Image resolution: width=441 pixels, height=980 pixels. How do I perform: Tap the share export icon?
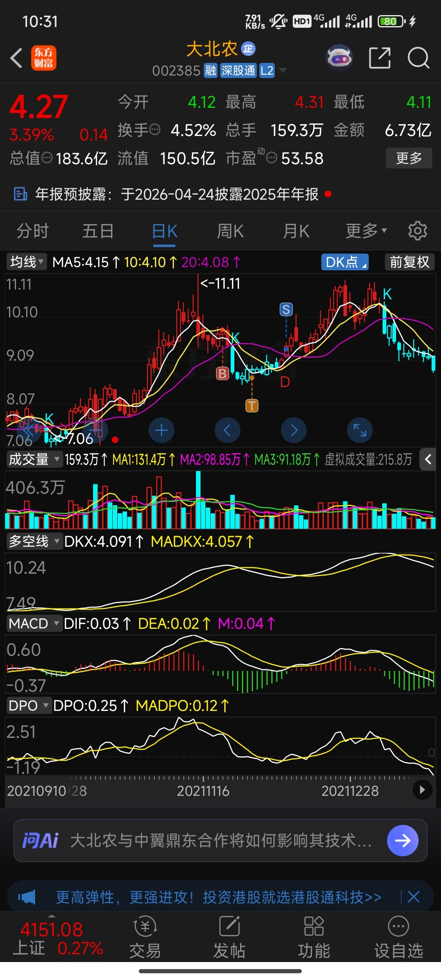380,58
